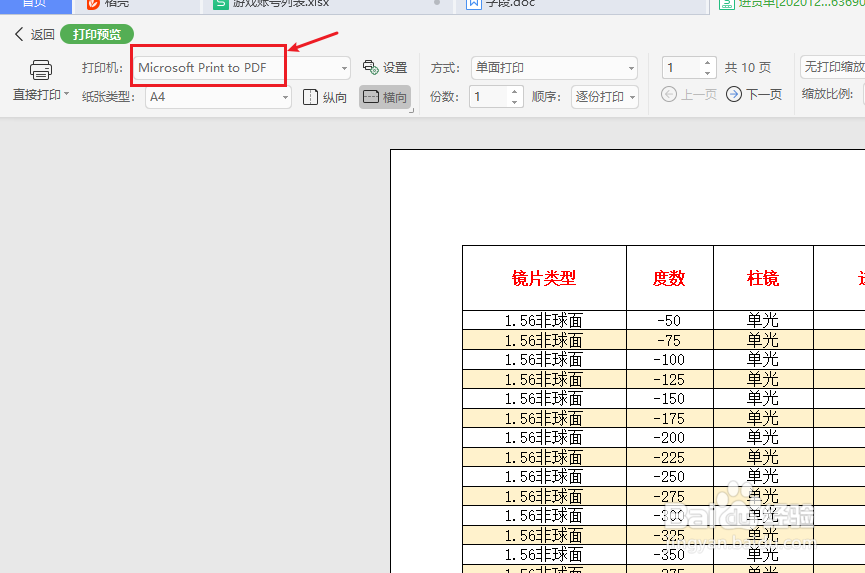865x573 pixels.
Task: Open the direct print dropdown arrow
Action: tap(67, 94)
